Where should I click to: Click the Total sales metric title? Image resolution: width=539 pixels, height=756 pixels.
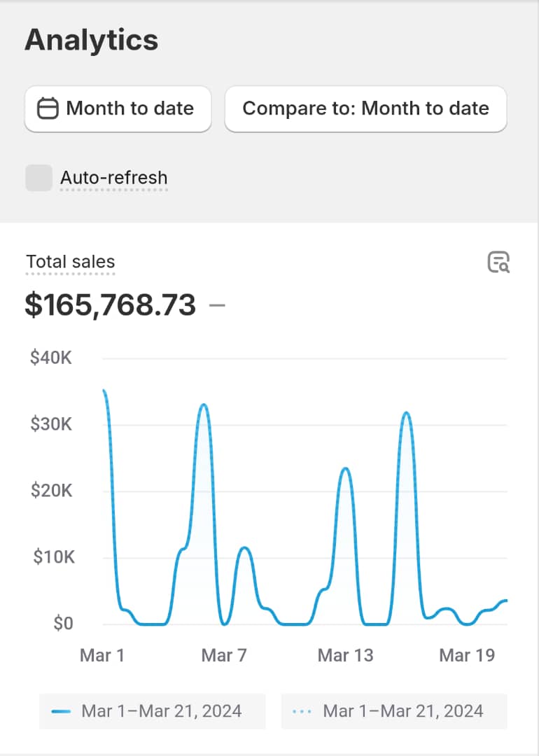pos(70,262)
